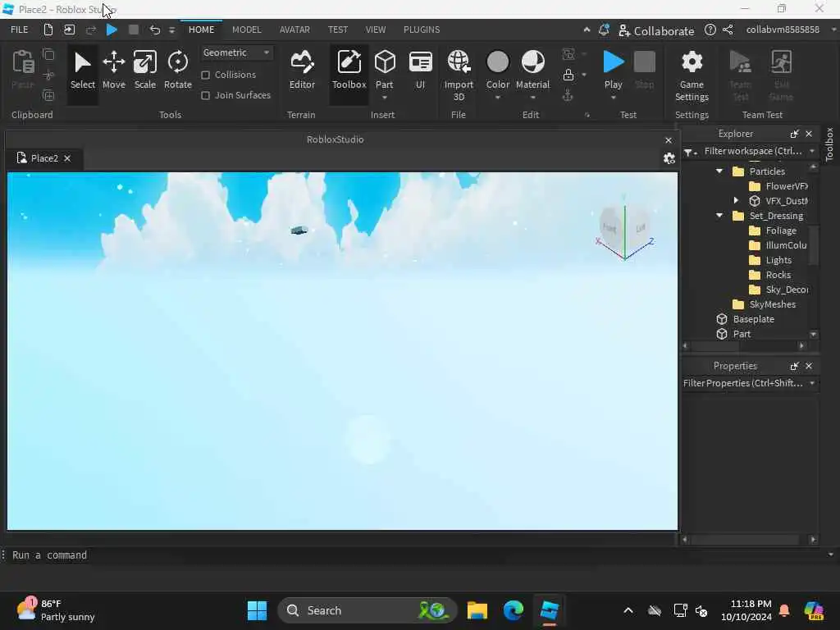Collapse the ribbon with the up arrow
The height and width of the screenshot is (630, 840).
coord(587,30)
